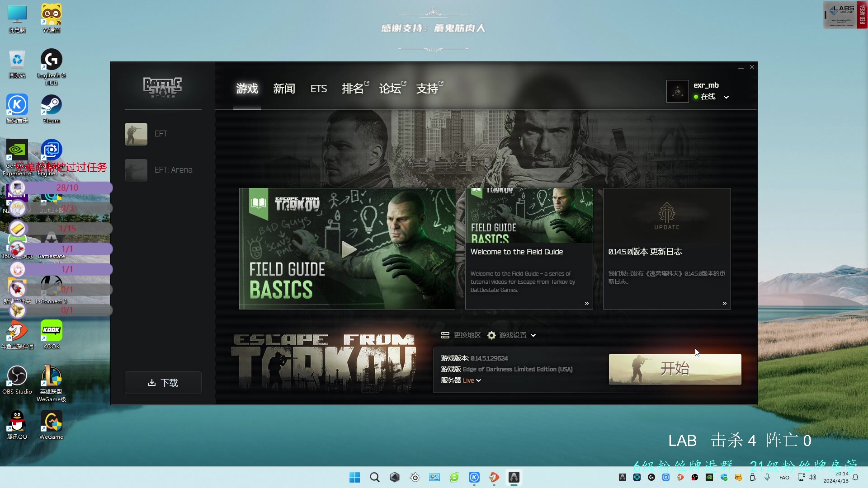Open the ETS tab
The width and height of the screenshot is (868, 488).
tap(319, 89)
